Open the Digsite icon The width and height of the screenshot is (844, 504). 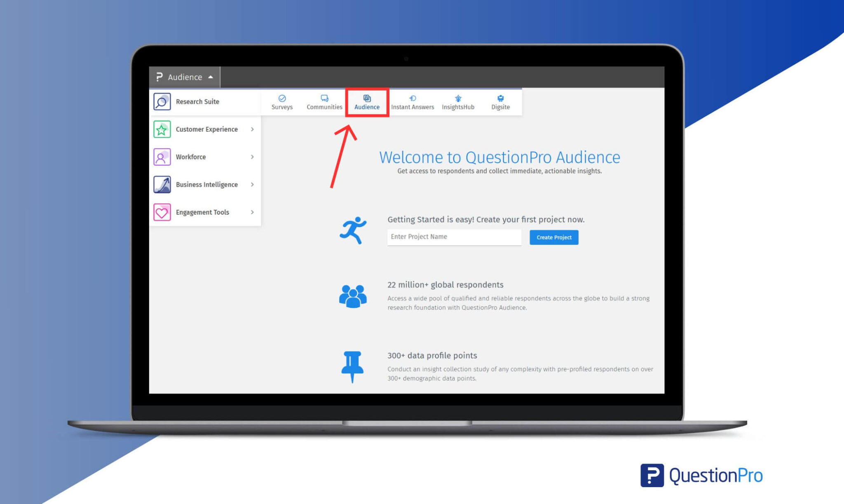click(500, 98)
